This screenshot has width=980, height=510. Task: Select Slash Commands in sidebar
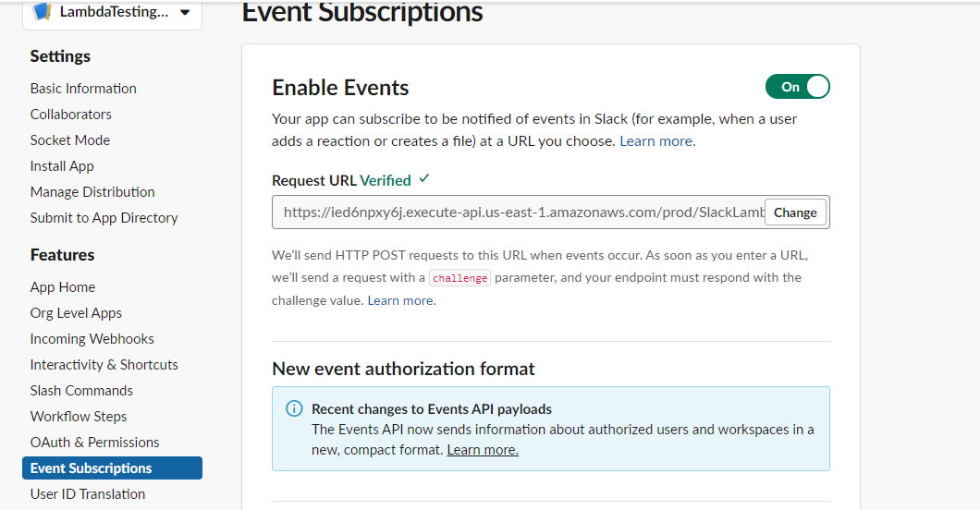tap(81, 391)
